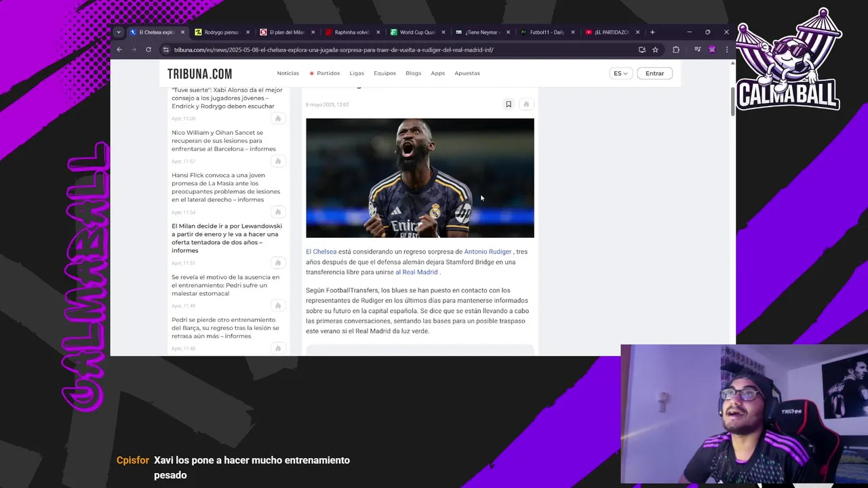Click flame icon under Xabi Alonso news
This screenshot has height=488, width=868.
coord(277,119)
